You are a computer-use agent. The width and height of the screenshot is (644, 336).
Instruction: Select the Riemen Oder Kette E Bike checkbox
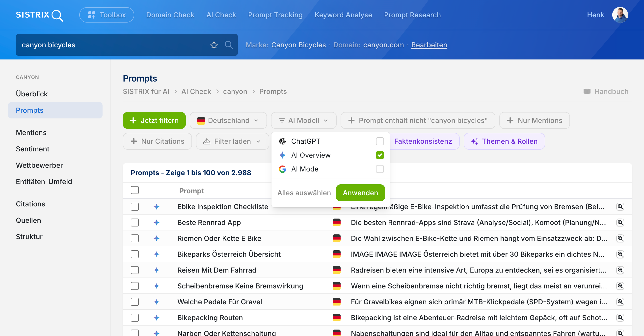[x=134, y=238]
